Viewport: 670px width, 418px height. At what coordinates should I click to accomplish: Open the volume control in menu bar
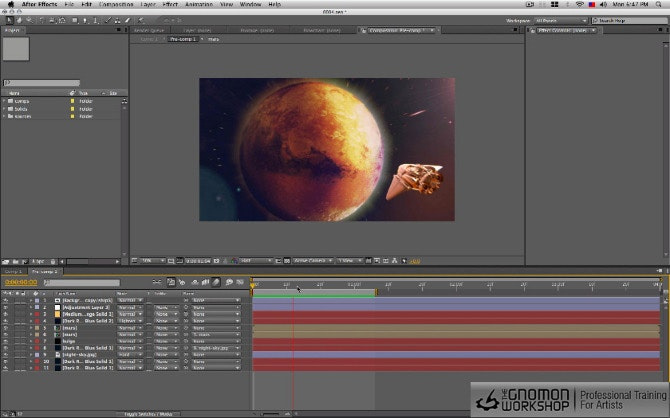pos(603,4)
